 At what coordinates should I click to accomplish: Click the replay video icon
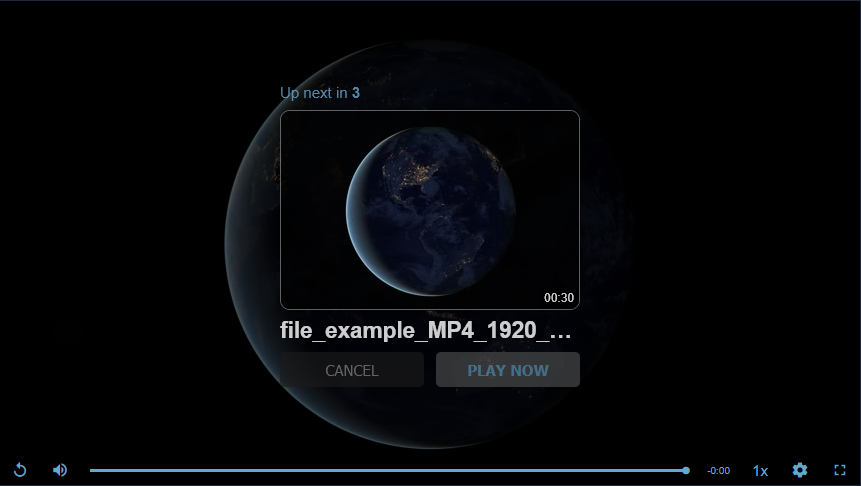pos(20,470)
